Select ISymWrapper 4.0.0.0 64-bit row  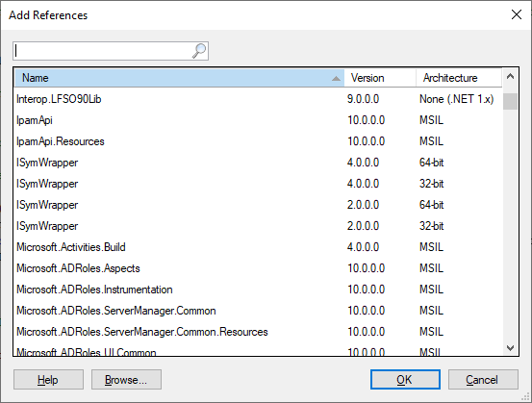pyautogui.click(x=258, y=163)
